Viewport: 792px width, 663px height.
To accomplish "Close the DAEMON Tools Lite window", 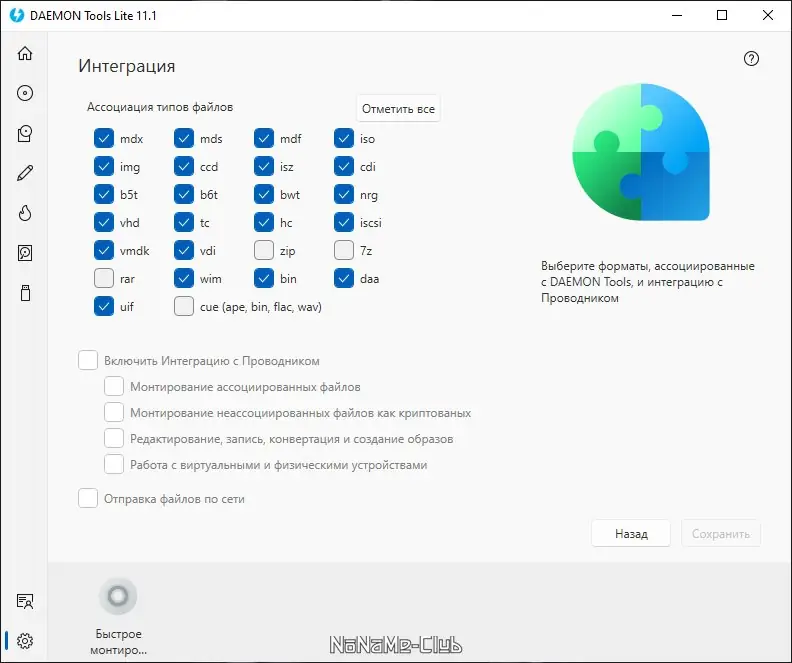I will click(x=768, y=15).
